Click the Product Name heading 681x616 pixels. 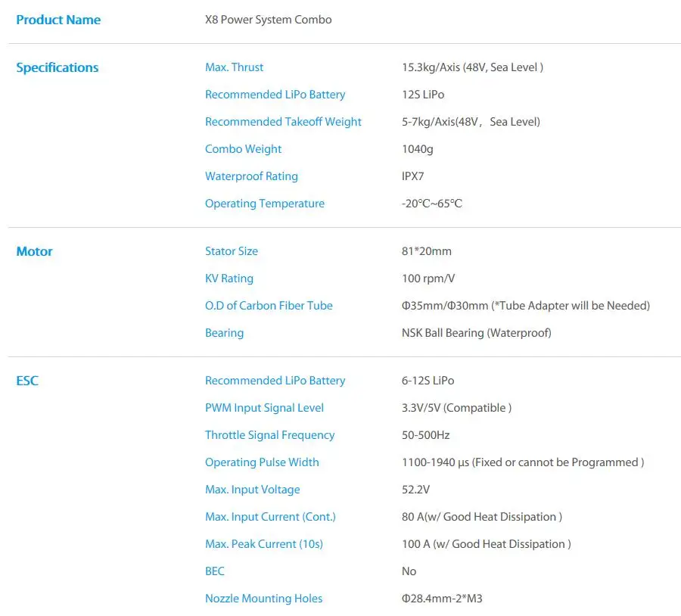click(x=58, y=20)
